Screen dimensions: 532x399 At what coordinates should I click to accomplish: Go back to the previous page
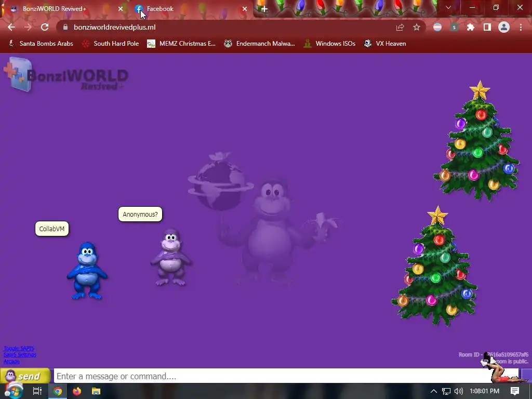(11, 27)
